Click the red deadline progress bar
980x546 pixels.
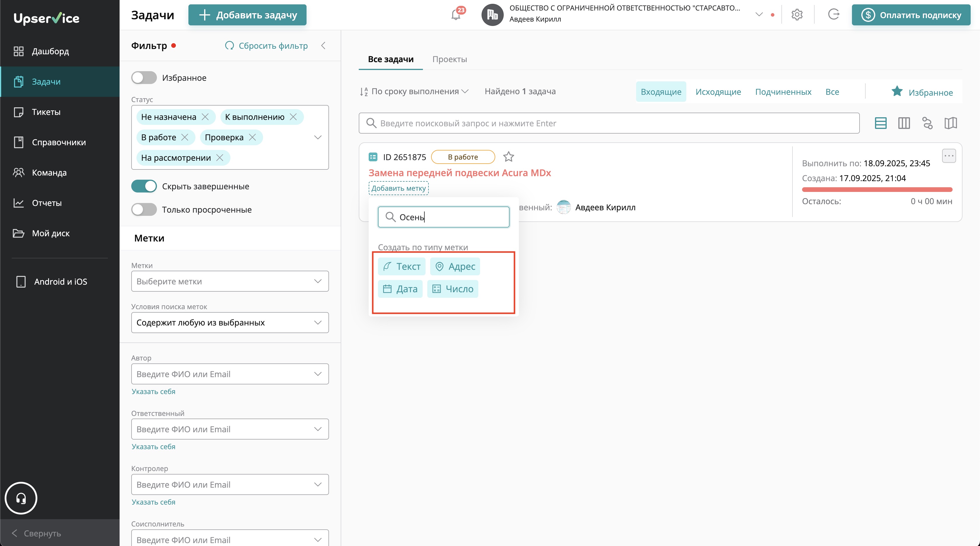(x=877, y=190)
